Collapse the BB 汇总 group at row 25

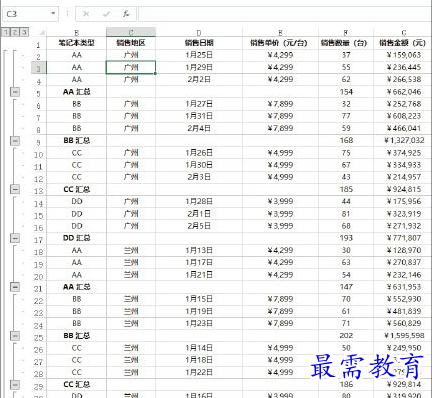[x=15, y=336]
